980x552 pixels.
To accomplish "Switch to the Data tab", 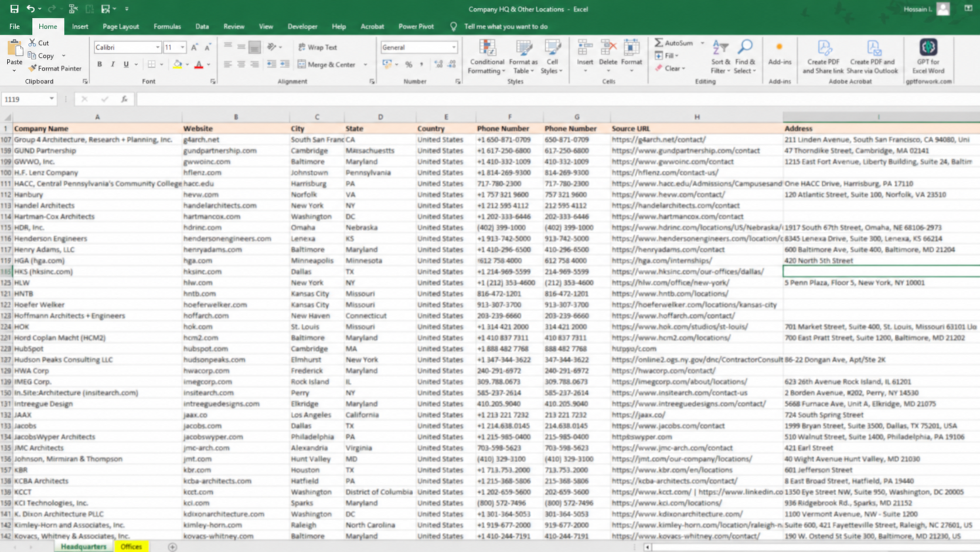I will pos(202,26).
